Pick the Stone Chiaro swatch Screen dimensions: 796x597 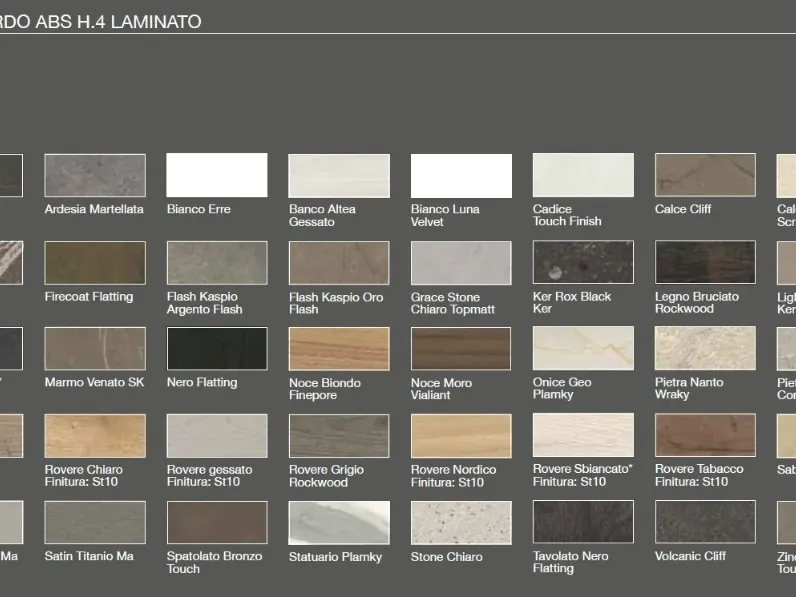(461, 523)
